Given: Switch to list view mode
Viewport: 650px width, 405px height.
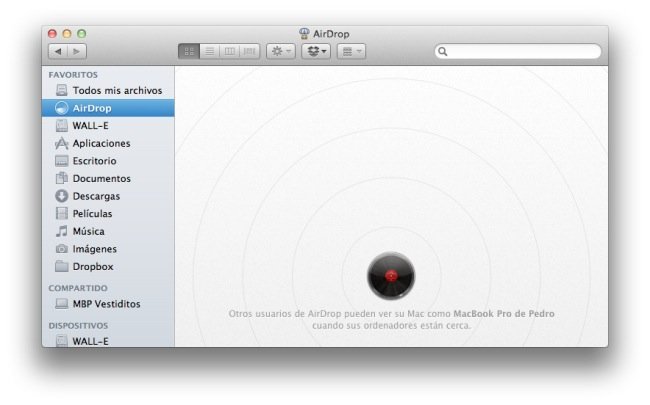Looking at the screenshot, I should 209,50.
